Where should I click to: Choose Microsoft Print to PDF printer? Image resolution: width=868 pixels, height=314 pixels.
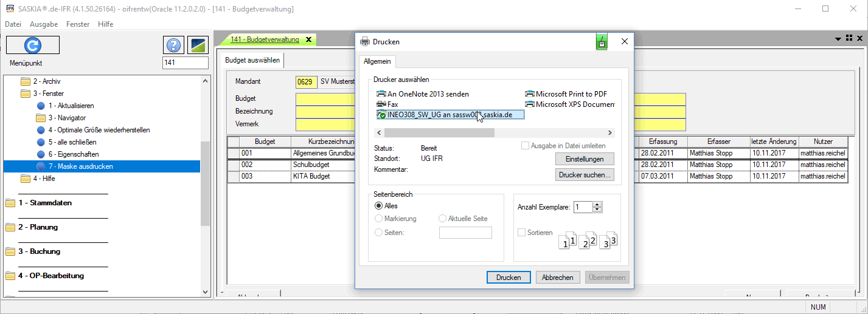click(571, 94)
